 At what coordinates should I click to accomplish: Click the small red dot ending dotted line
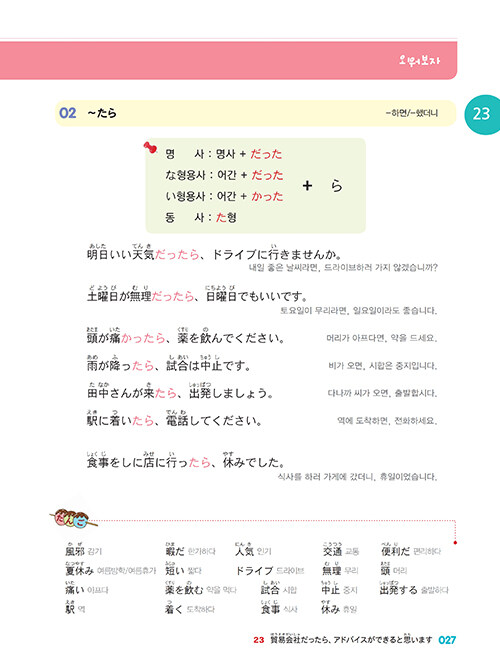pos(455,542)
